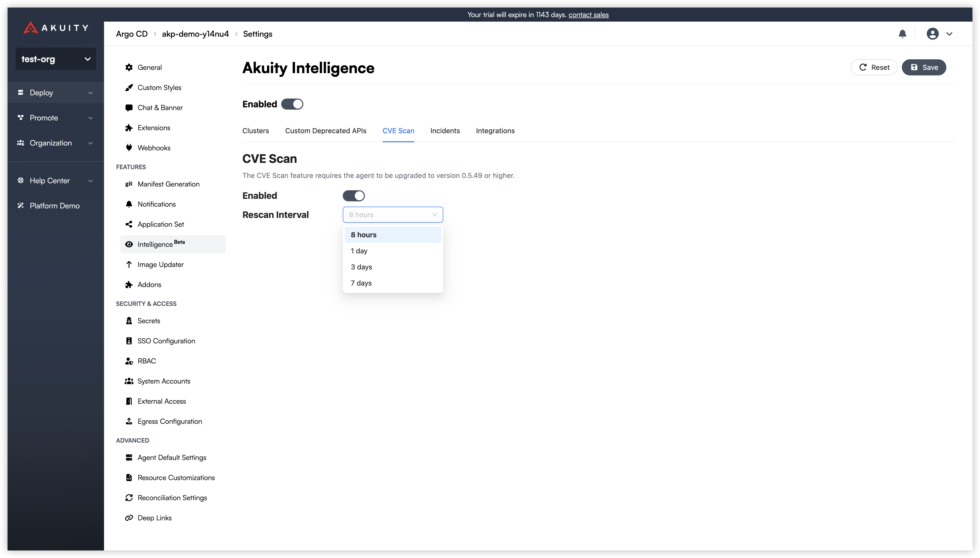Click the notifications bell icon in header
980x558 pixels.
902,34
